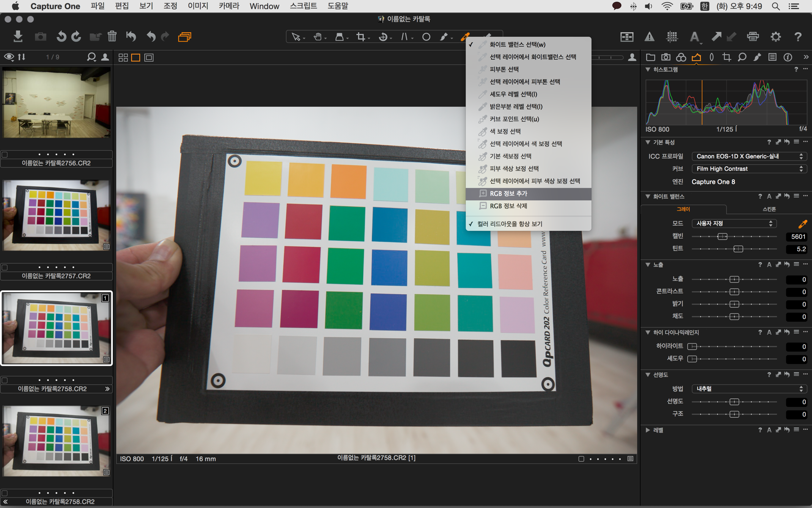Toggle the viewer eye icon
The image size is (812, 508).
tap(9, 57)
